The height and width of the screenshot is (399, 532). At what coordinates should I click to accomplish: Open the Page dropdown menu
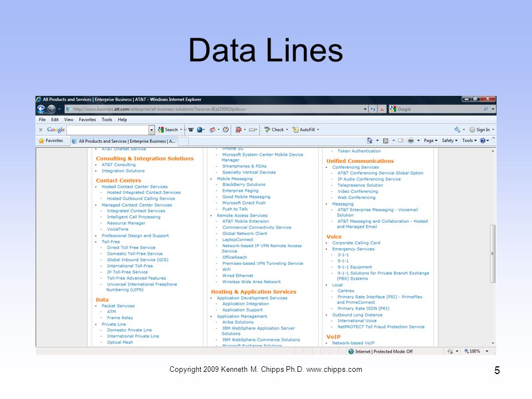pos(431,140)
